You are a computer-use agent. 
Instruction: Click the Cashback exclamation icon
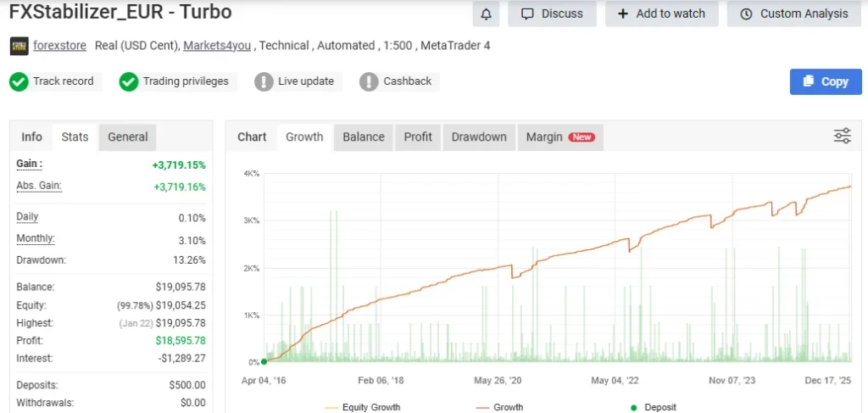click(369, 82)
